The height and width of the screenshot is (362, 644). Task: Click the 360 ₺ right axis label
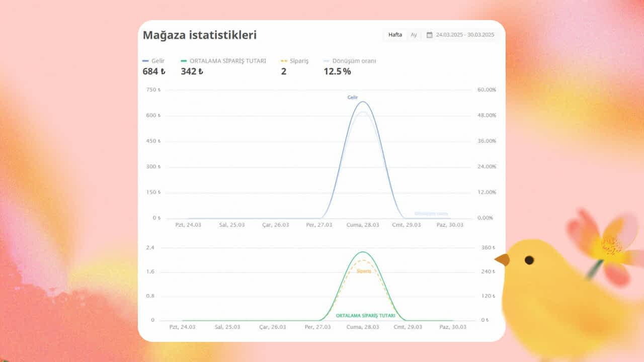tap(489, 247)
